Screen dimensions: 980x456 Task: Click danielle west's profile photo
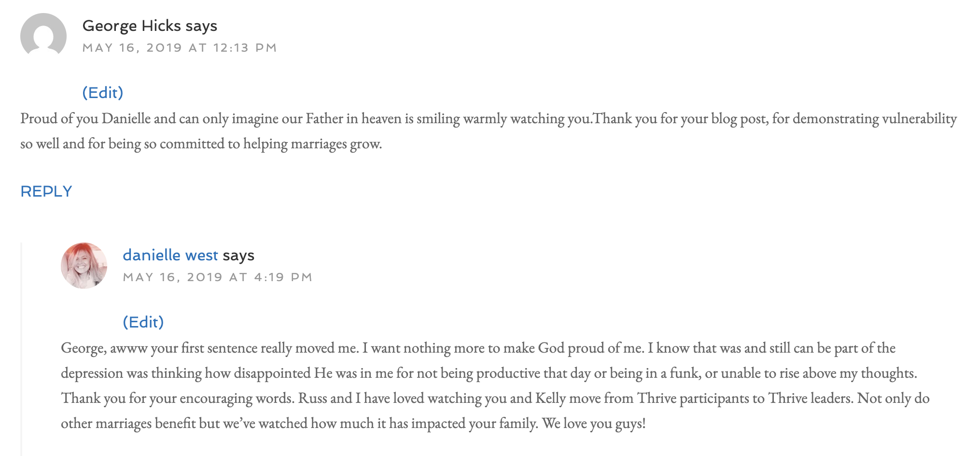(x=84, y=266)
